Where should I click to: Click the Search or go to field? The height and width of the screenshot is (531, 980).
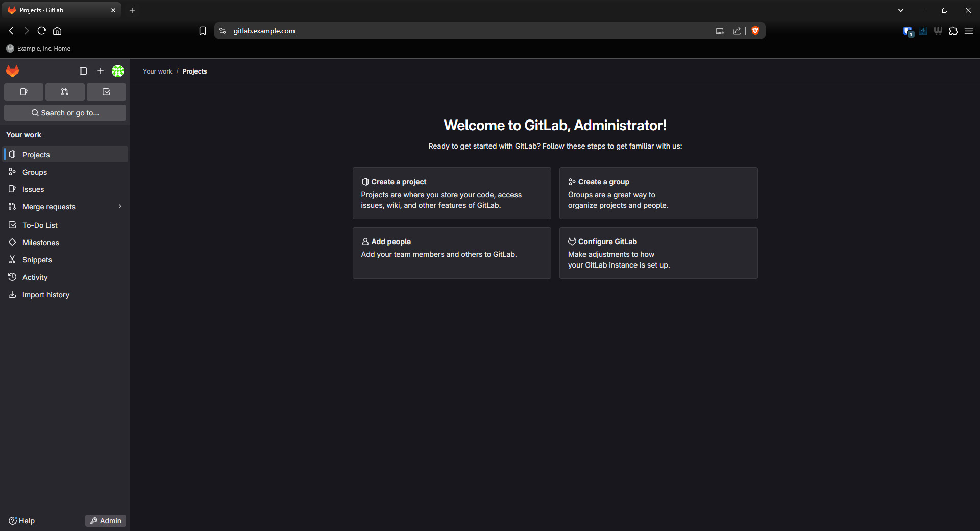[65, 113]
